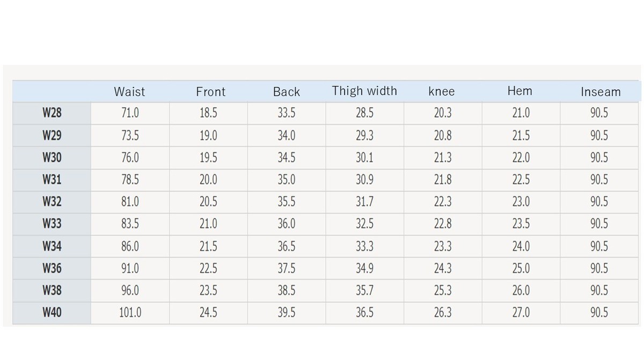Select the Back column header
The height and width of the screenshot is (362, 644).
[x=286, y=92]
